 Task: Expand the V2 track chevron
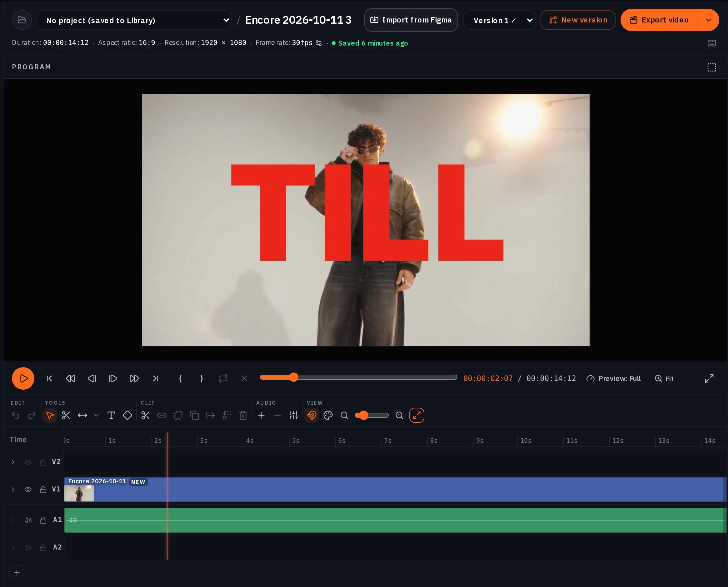(x=13, y=462)
